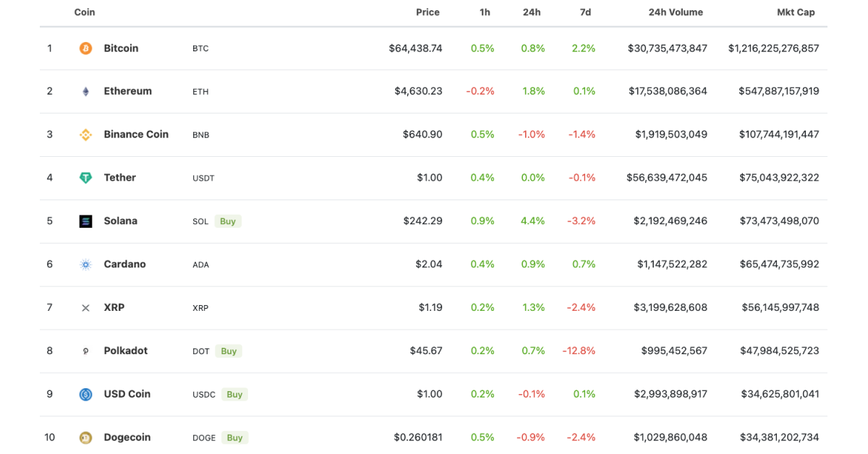
Task: Click the BNB ticker symbol
Action: 201,135
